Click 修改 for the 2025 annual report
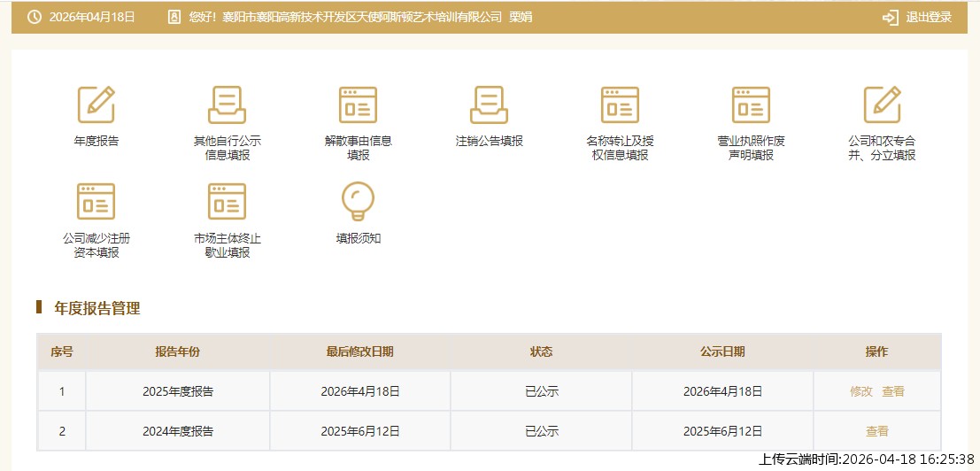The image size is (980, 471). tap(861, 391)
